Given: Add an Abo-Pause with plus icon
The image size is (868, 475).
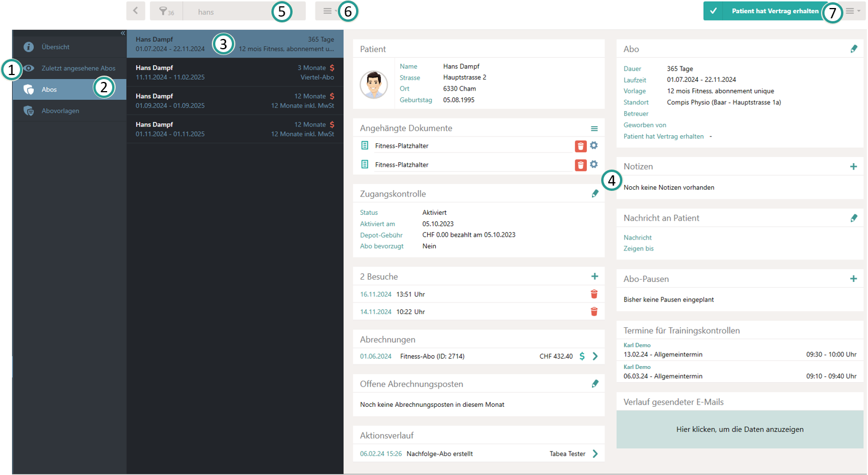Looking at the screenshot, I should (853, 278).
